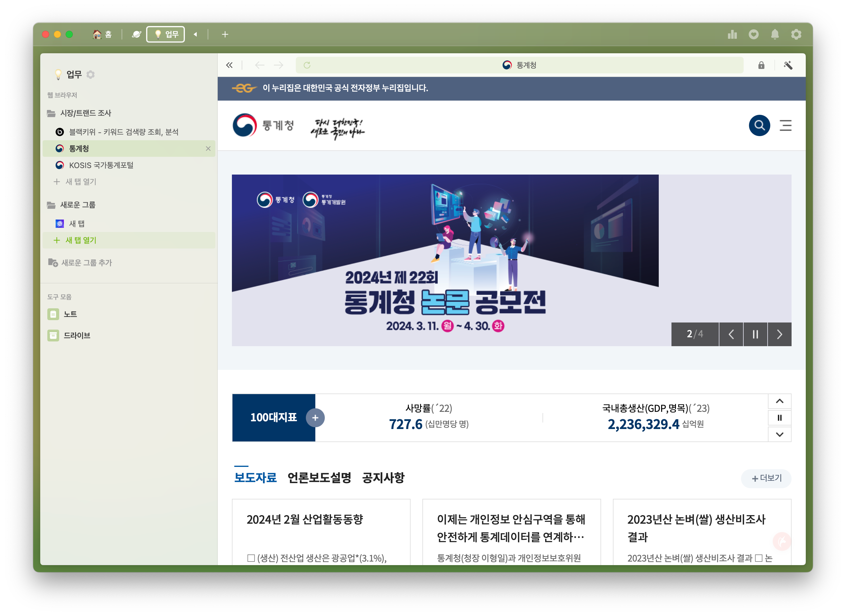Click the pin tool icon beside lock

[788, 65]
